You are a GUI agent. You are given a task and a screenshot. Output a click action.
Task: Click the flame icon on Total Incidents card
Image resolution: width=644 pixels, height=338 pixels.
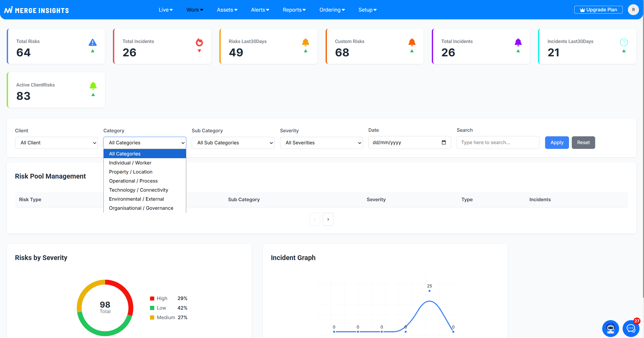click(199, 42)
